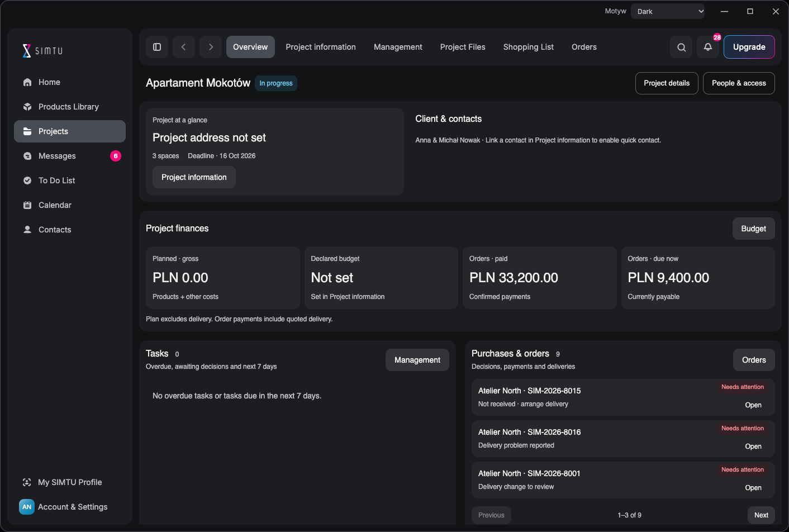This screenshot has height=532, width=789.
Task: Open My SIMTU Profile
Action: click(70, 482)
